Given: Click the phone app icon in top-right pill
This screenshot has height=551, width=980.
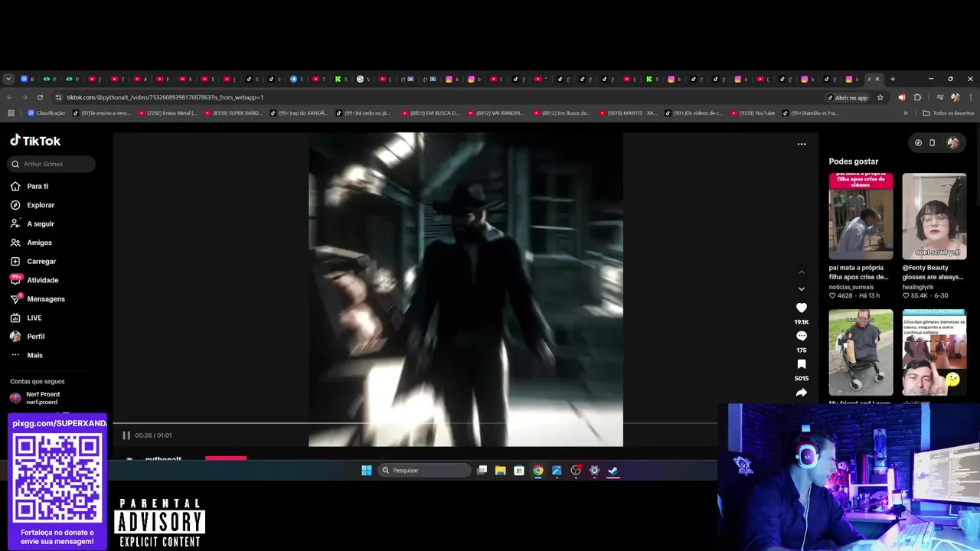Looking at the screenshot, I should tap(932, 142).
